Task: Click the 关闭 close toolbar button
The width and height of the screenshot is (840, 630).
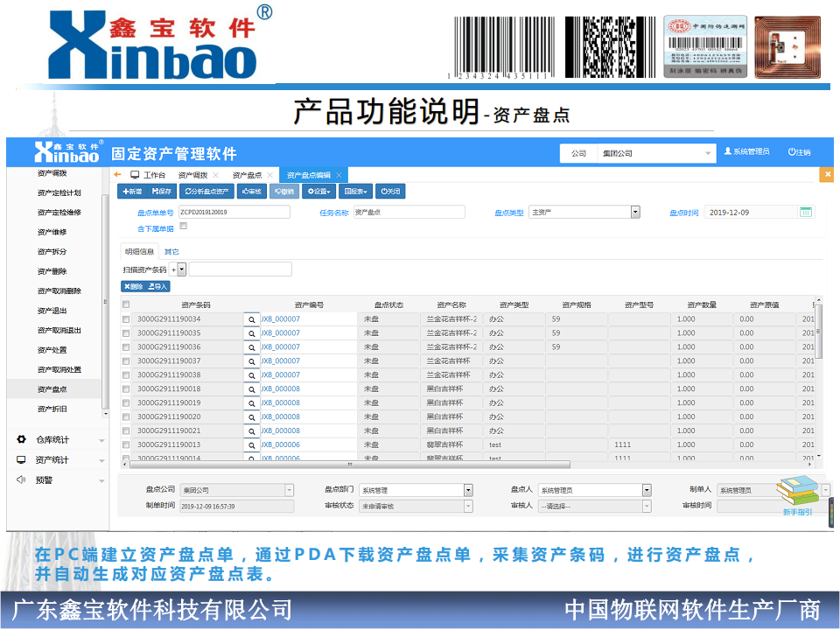Action: point(390,192)
